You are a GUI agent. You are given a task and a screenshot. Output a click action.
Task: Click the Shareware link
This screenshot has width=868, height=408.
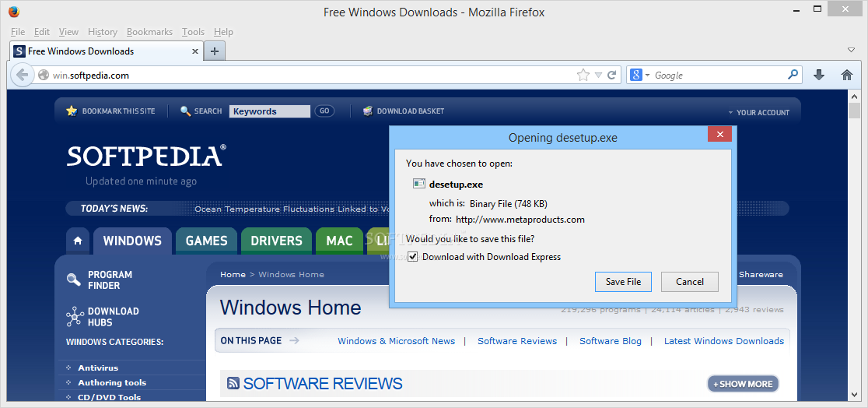coord(761,274)
